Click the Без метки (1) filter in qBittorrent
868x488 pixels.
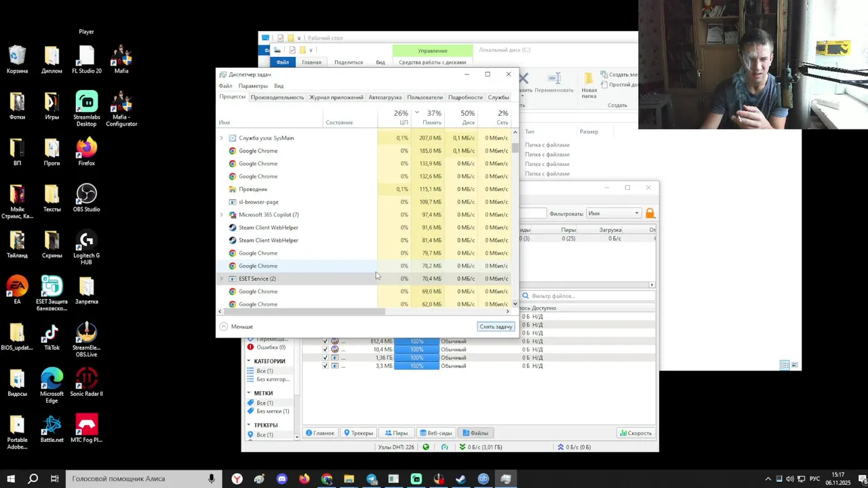[x=268, y=411]
